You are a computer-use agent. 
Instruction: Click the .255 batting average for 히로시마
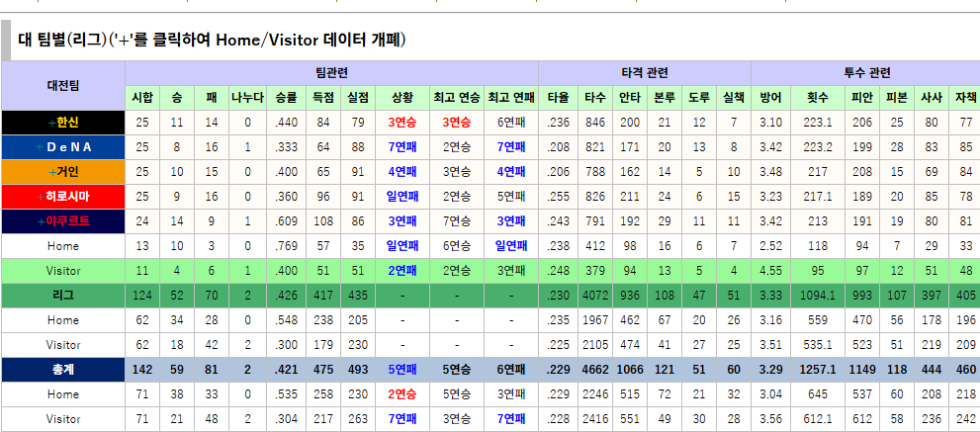558,197
